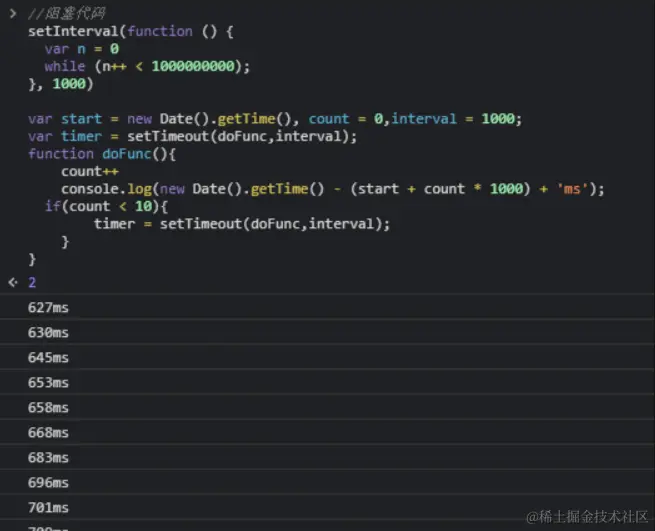The height and width of the screenshot is (531, 655).
Task: Click the comment line at top
Action: [67, 14]
